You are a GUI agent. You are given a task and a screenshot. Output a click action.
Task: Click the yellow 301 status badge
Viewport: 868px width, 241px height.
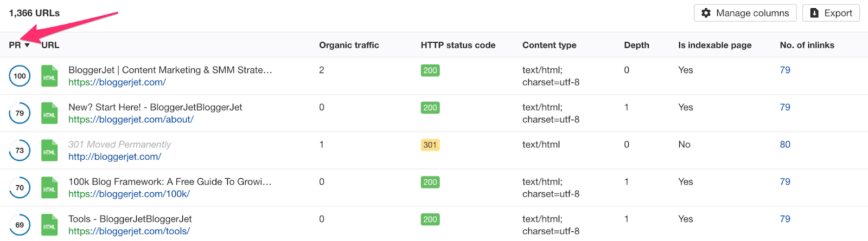pos(430,145)
